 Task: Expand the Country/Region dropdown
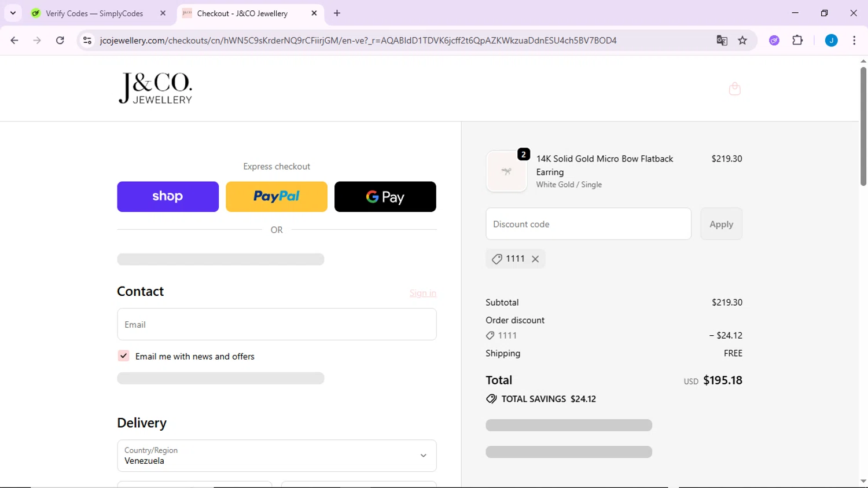pos(277,456)
